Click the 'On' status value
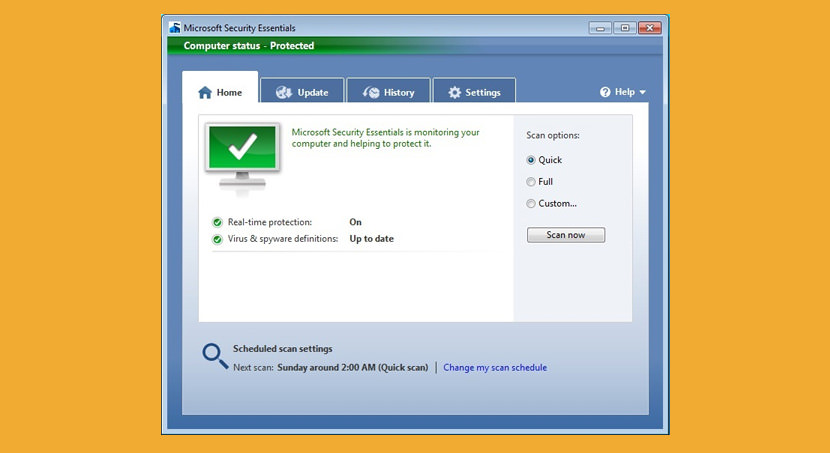 point(355,222)
